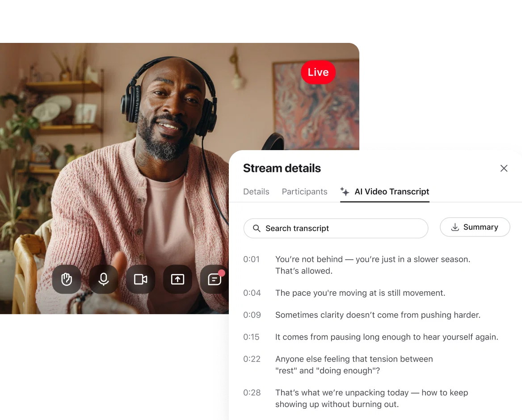
Task: Jump to the 0:01 timestamp
Action: pos(251,259)
